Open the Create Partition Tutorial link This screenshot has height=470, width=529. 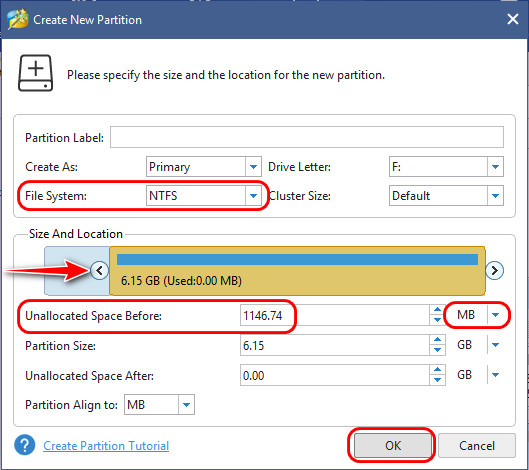point(106,446)
